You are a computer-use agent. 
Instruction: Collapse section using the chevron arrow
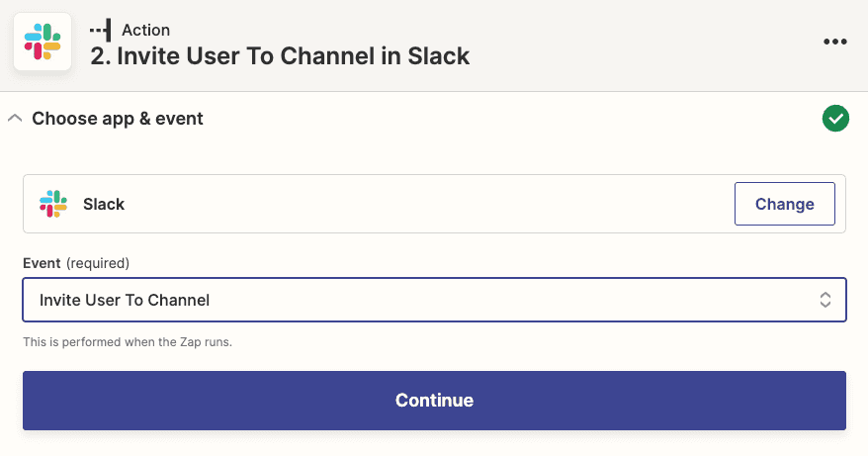coord(15,118)
